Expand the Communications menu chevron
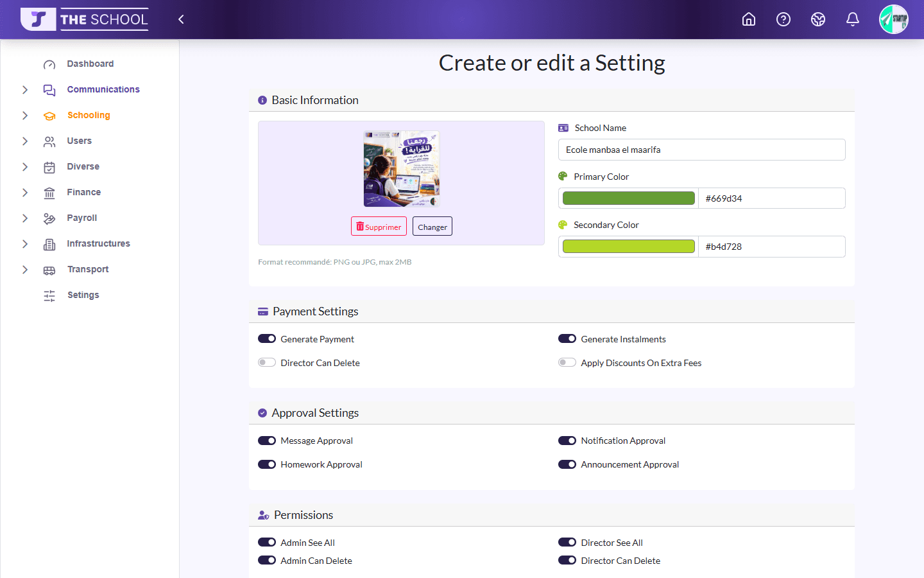 pos(25,90)
